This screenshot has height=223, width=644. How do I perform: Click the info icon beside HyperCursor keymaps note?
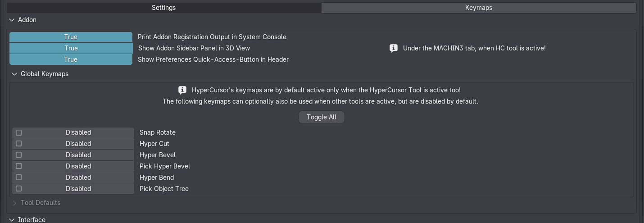(x=182, y=90)
